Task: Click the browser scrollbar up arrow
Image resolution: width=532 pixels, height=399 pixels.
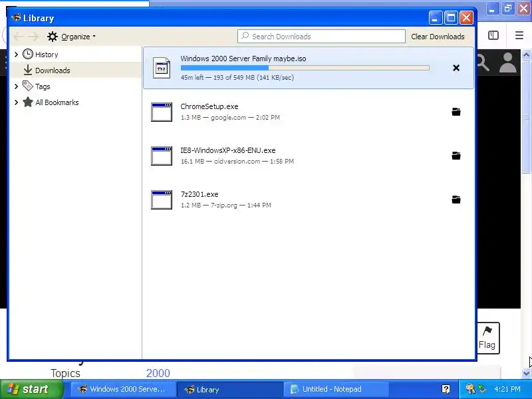Action: pyautogui.click(x=526, y=55)
